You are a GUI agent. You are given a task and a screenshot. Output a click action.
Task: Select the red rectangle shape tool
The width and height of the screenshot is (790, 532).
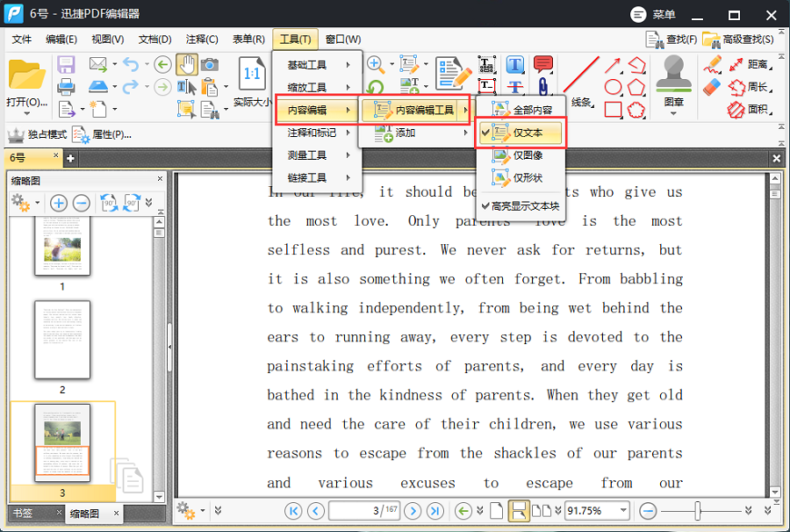pyautogui.click(x=613, y=110)
